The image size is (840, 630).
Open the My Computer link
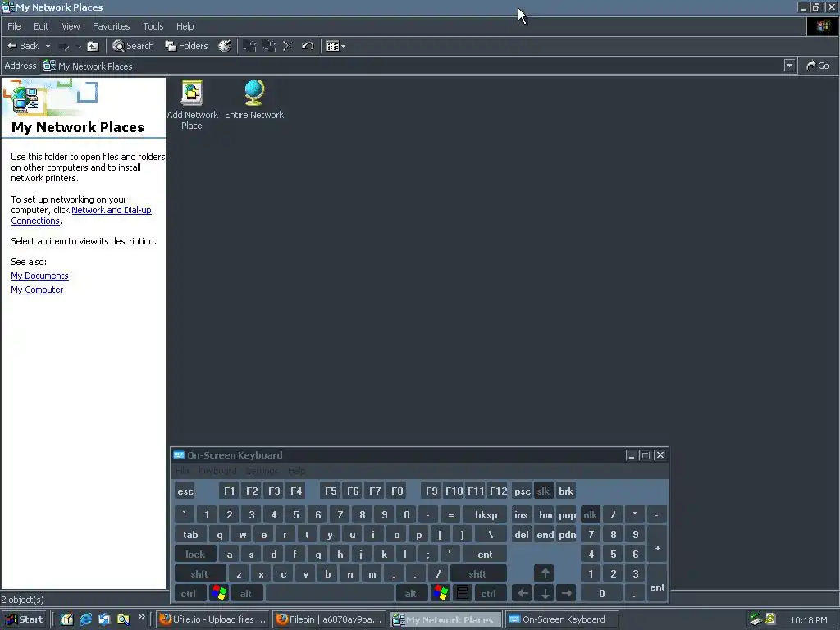[x=37, y=290]
